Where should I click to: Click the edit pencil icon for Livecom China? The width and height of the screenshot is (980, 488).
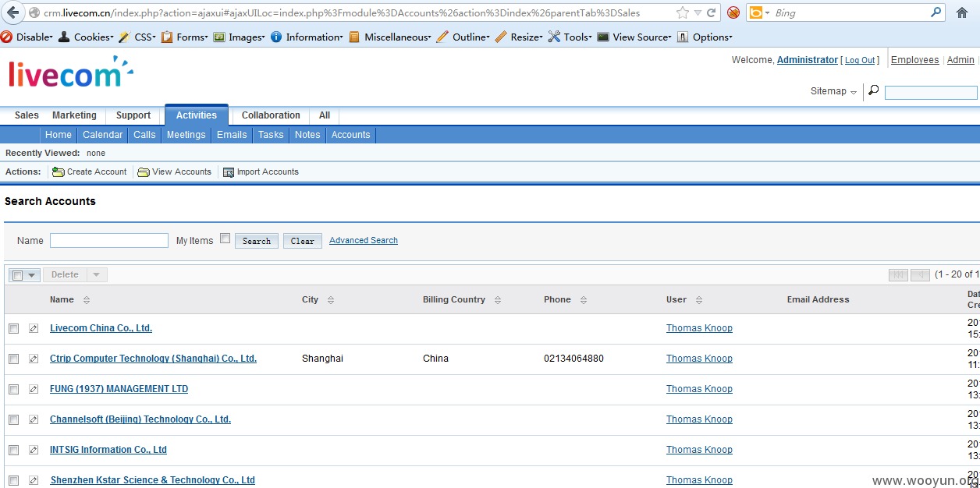[34, 329]
